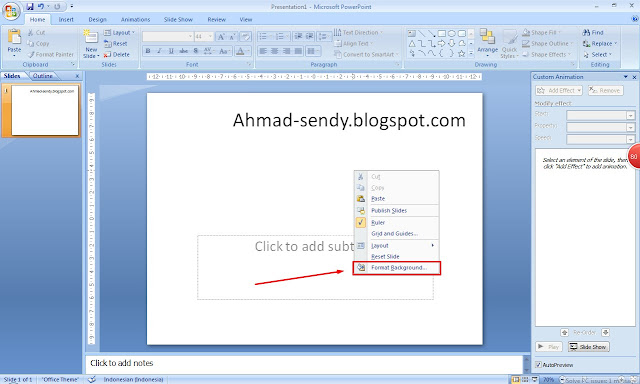Open the Select dropdown in Editing
The image size is (640, 384).
point(598,54)
